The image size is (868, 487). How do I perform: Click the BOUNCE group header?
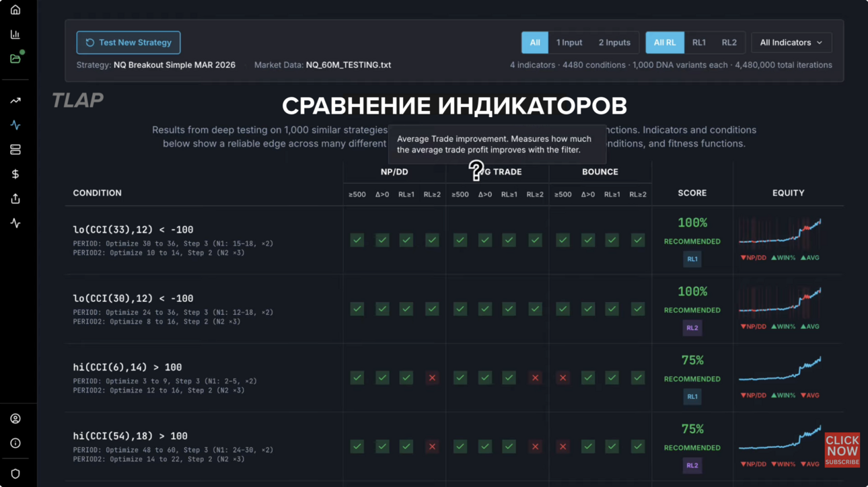[600, 172]
